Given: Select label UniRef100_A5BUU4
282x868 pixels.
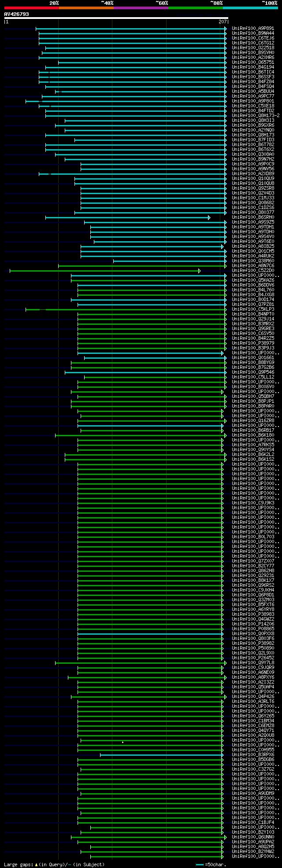Looking at the screenshot, I should point(253,92).
